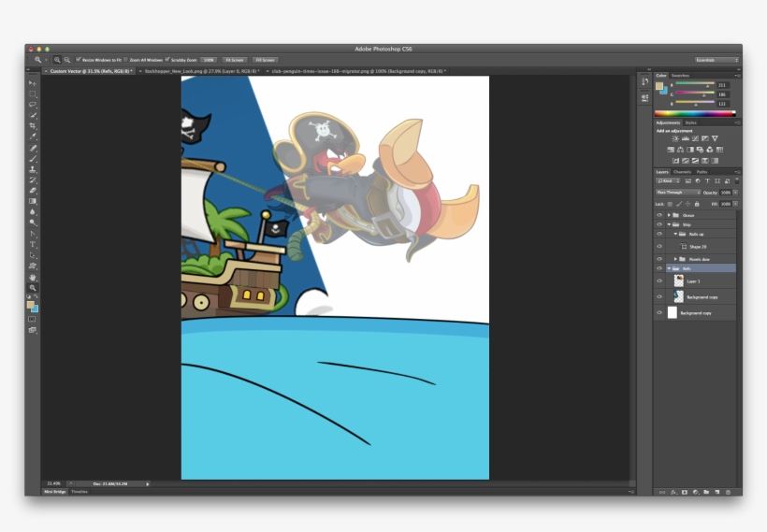Select the Eraser tool
The height and width of the screenshot is (532, 767).
tap(33, 191)
